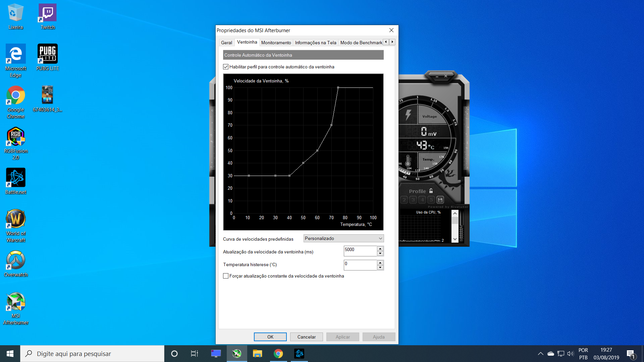
Task: Open the Windows Start menu
Action: click(10, 354)
